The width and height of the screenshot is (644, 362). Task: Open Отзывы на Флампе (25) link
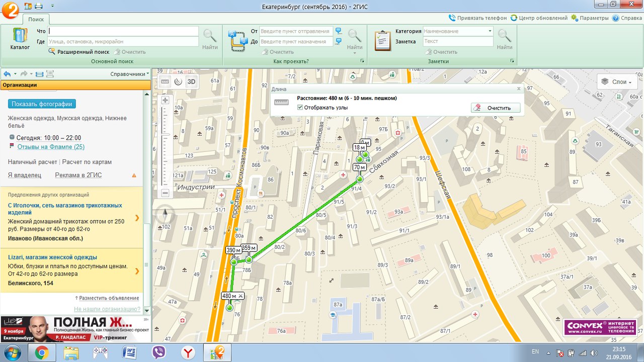(51, 147)
